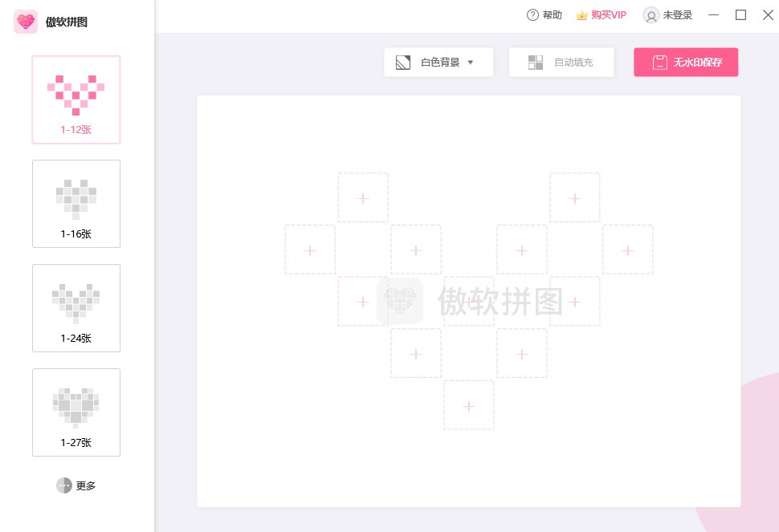The width and height of the screenshot is (779, 532).
Task: Select the 1-16张 heart template
Action: [x=76, y=204]
